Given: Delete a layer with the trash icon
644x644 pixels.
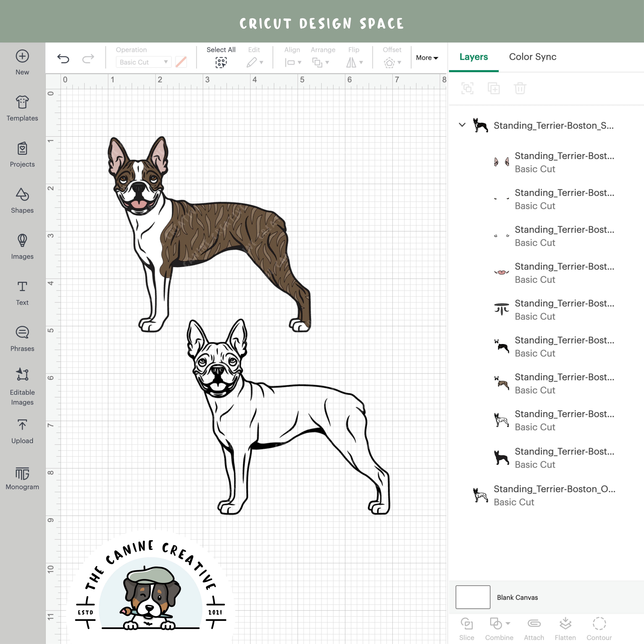Looking at the screenshot, I should pos(520,88).
